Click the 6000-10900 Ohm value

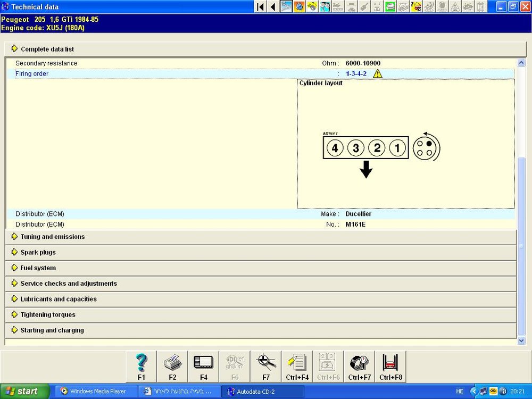363,63
